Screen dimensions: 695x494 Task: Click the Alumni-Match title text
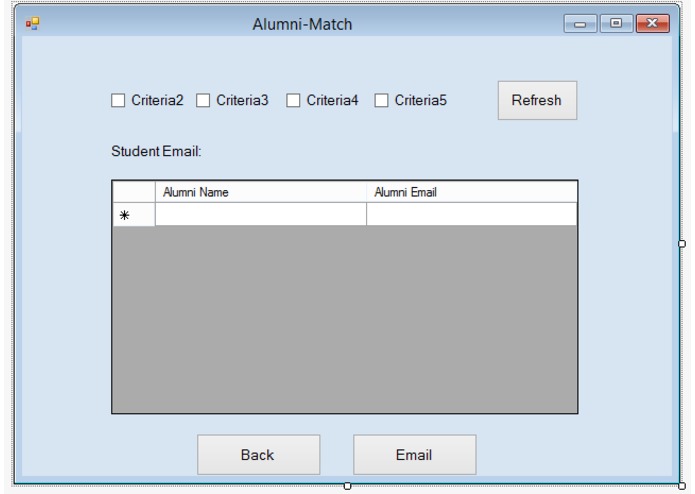pos(302,24)
